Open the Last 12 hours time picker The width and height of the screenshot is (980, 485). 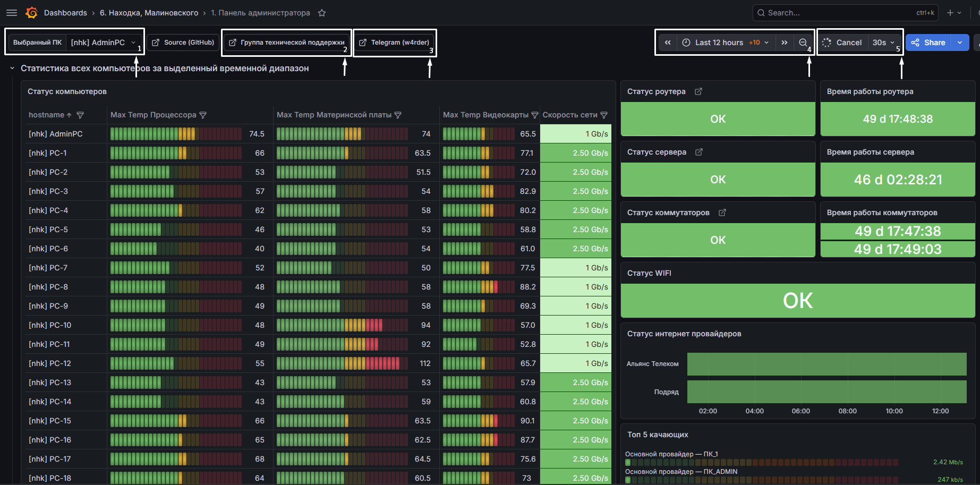pos(726,42)
